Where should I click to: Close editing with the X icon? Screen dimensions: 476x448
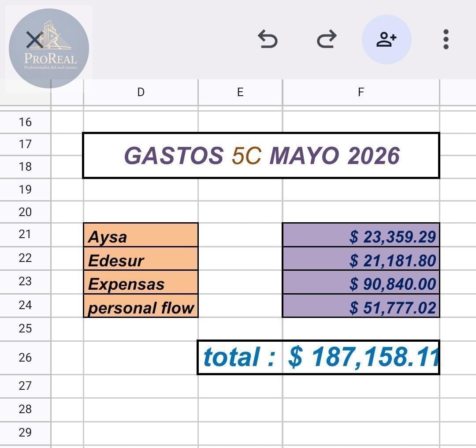[x=35, y=40]
